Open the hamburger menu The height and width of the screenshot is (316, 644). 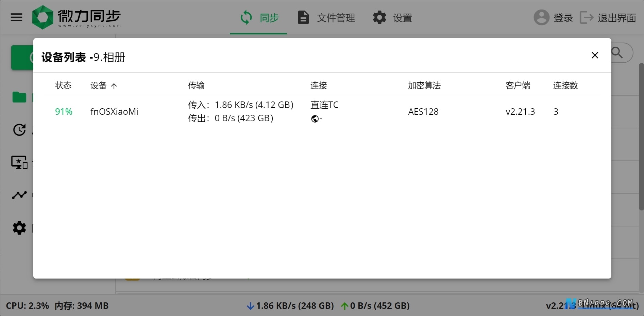(16, 17)
